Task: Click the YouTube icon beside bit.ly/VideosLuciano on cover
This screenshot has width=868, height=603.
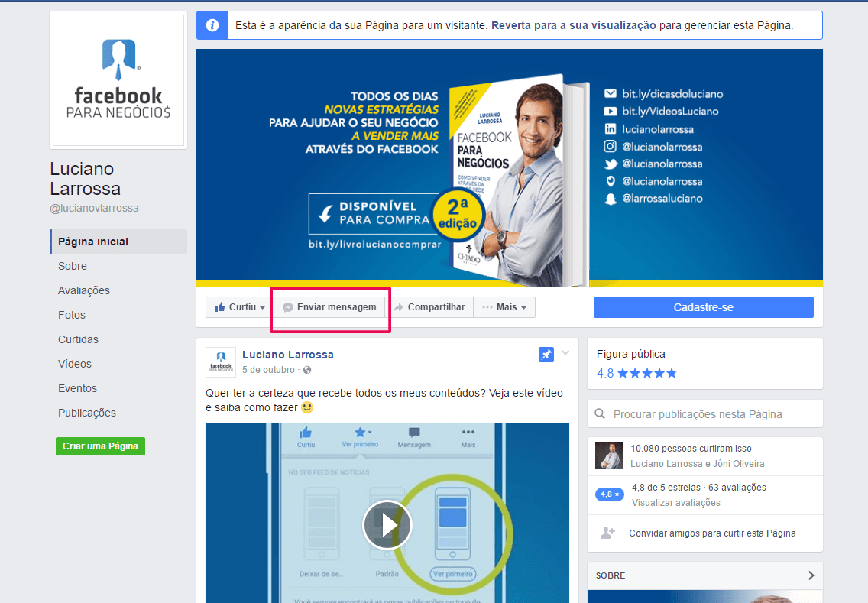Action: pos(610,112)
